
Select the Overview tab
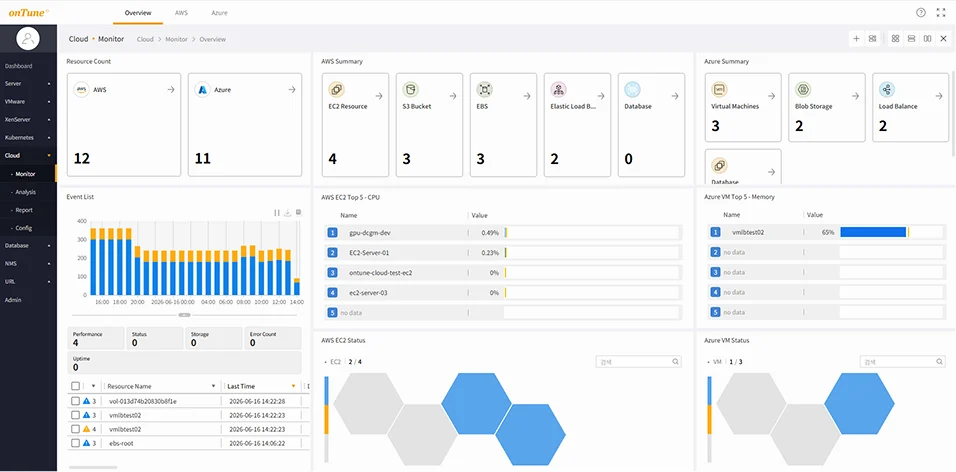138,13
